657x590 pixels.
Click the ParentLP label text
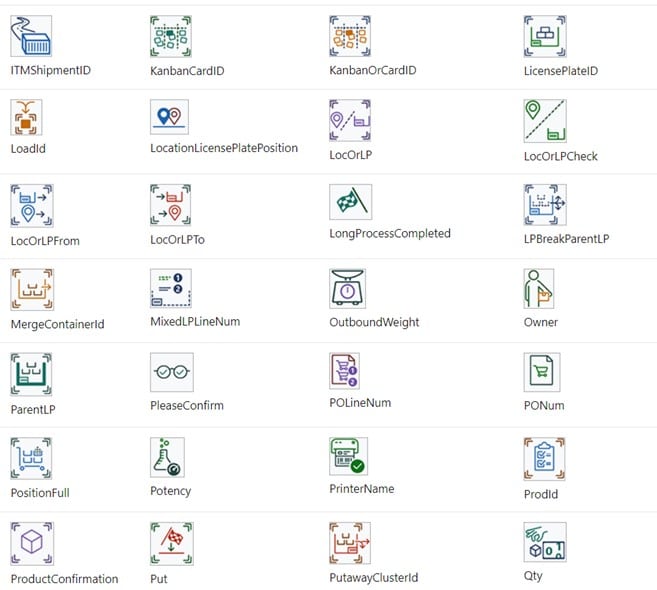pos(33,409)
